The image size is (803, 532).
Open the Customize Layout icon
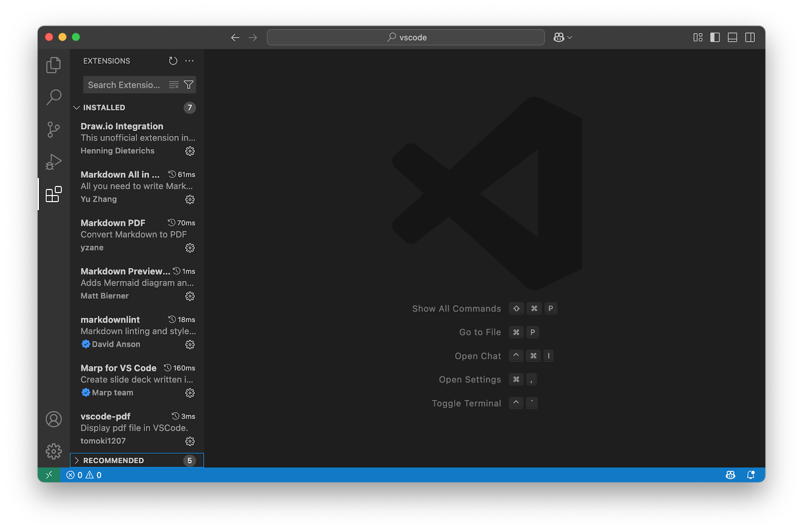coord(698,38)
